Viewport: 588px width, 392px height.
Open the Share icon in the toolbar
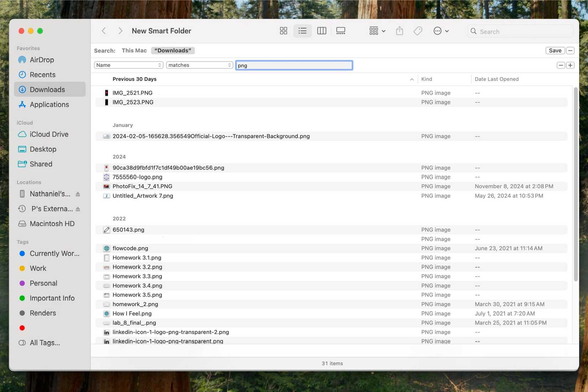(399, 31)
